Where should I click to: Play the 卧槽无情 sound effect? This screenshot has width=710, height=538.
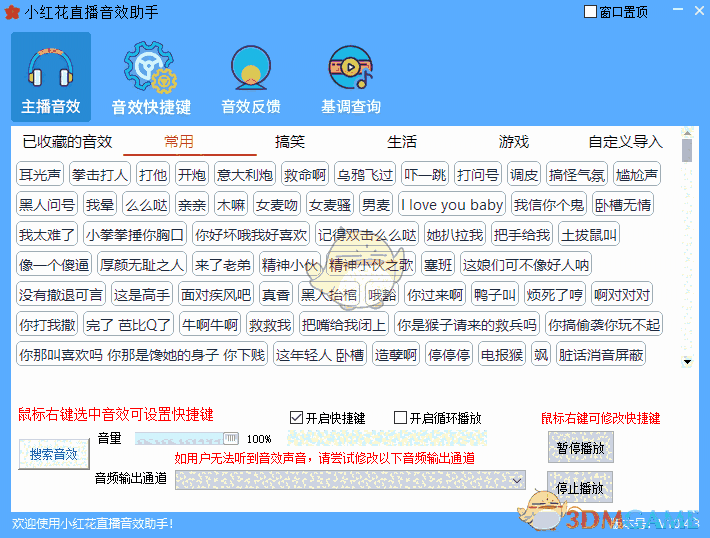(623, 205)
